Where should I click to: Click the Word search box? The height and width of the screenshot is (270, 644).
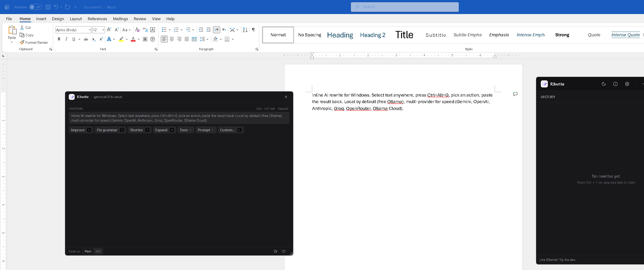pos(405,7)
